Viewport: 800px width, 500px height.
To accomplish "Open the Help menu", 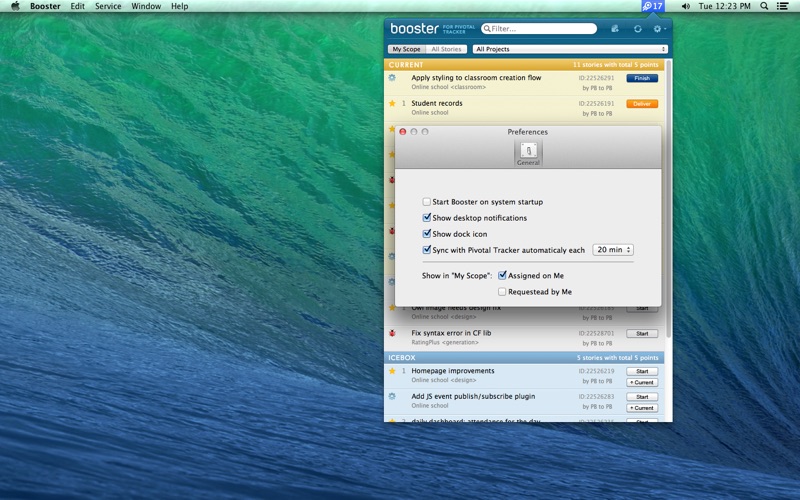I will pos(180,6).
